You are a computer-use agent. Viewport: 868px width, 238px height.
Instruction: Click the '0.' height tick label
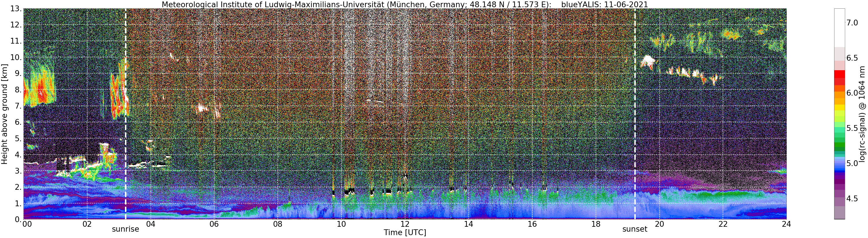(x=18, y=220)
